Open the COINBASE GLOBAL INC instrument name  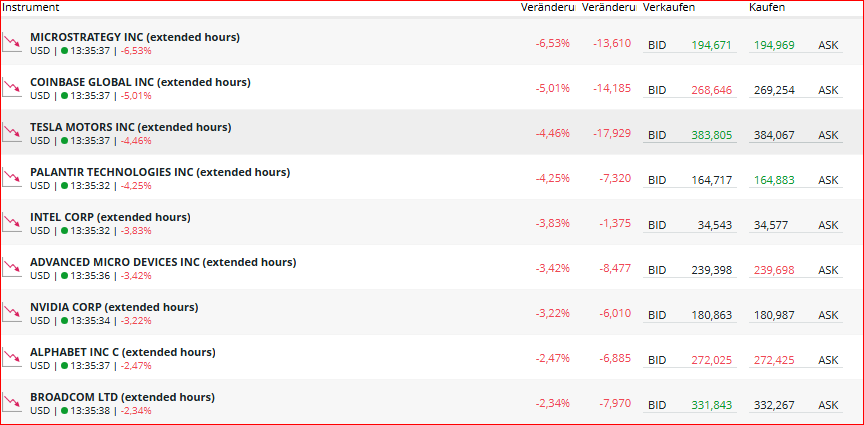click(140, 82)
